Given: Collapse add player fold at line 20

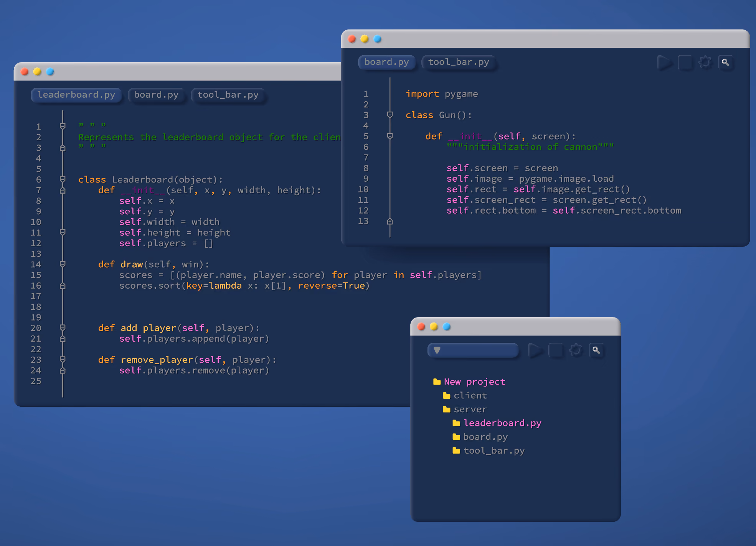Looking at the screenshot, I should coord(63,328).
